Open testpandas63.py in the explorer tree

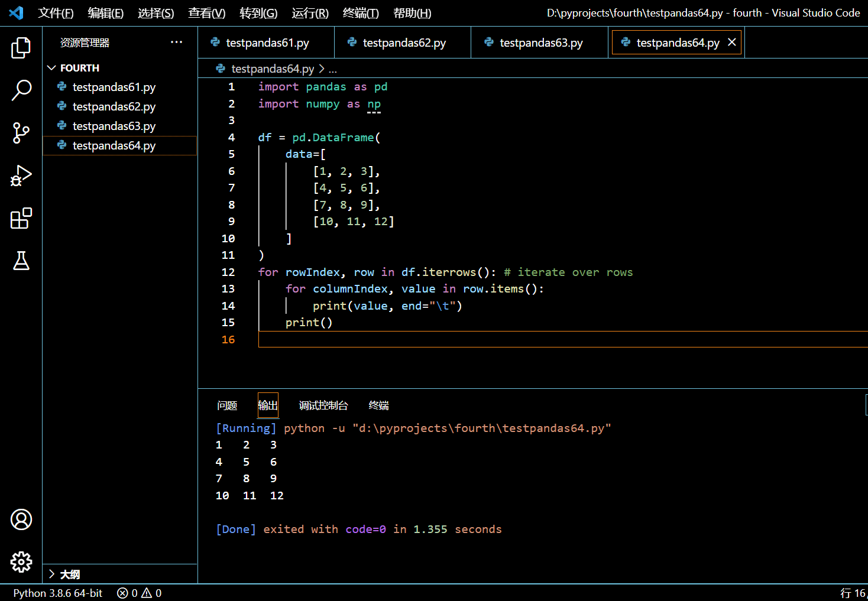click(120, 126)
